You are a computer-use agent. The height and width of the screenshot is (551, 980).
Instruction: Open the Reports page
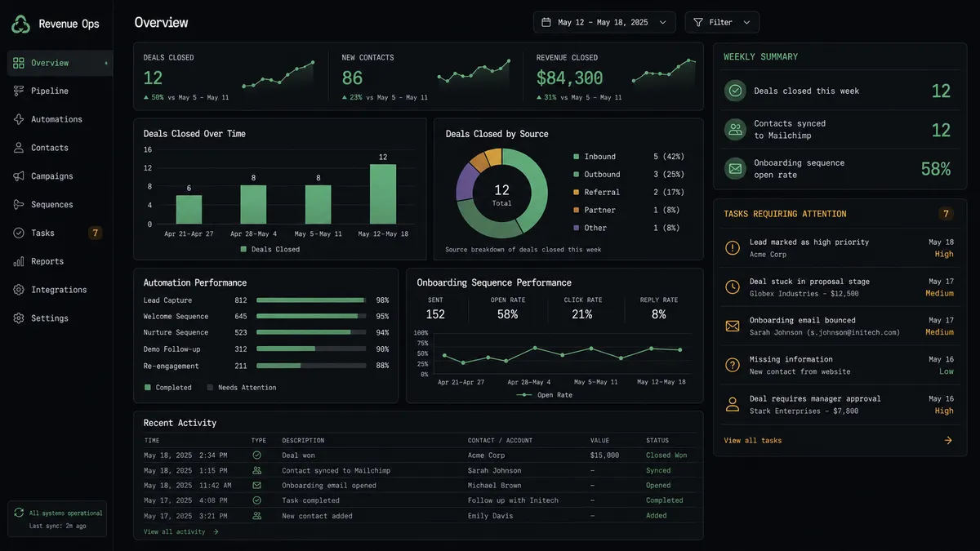pos(60,261)
